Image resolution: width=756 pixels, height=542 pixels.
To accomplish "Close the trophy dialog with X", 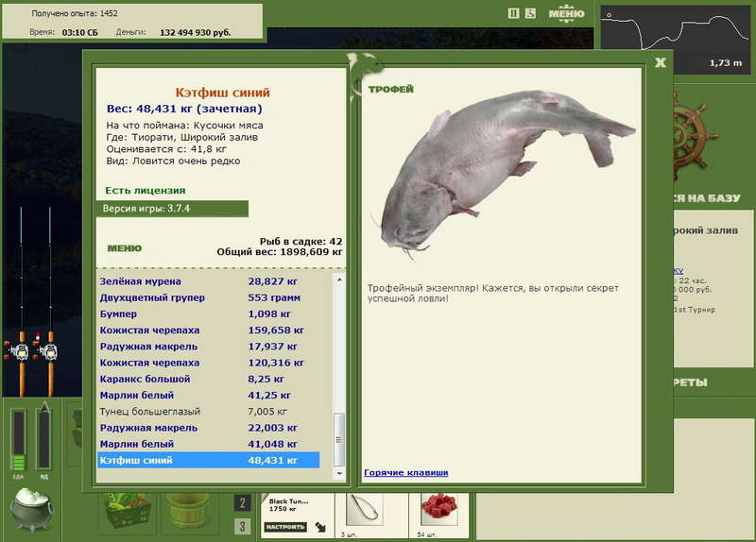I will click(660, 62).
